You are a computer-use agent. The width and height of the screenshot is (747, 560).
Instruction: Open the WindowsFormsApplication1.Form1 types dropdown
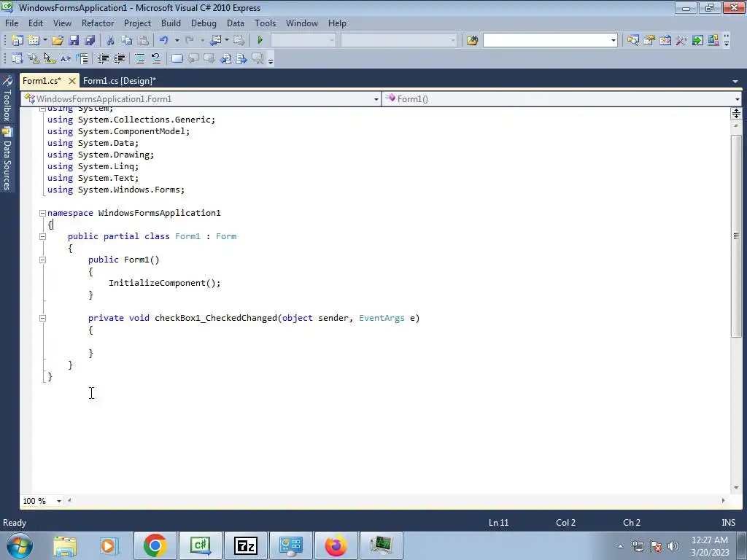coord(376,99)
